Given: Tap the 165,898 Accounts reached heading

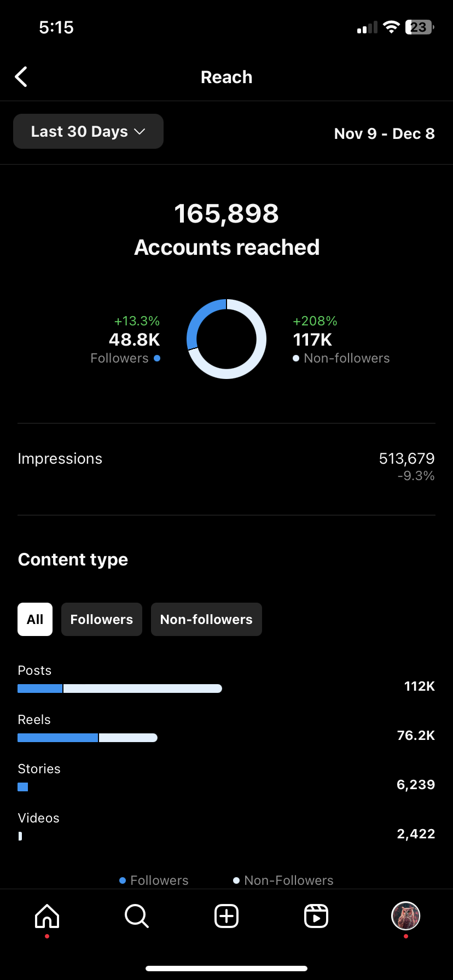Looking at the screenshot, I should click(x=226, y=230).
